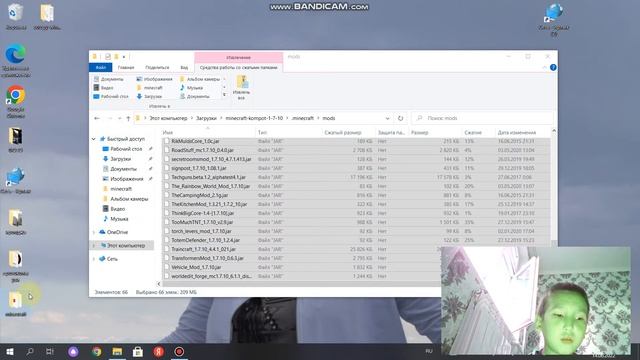This screenshot has width=640, height=360.
Task: Choose Музыка extract destination in ribbon
Action: click(x=191, y=88)
